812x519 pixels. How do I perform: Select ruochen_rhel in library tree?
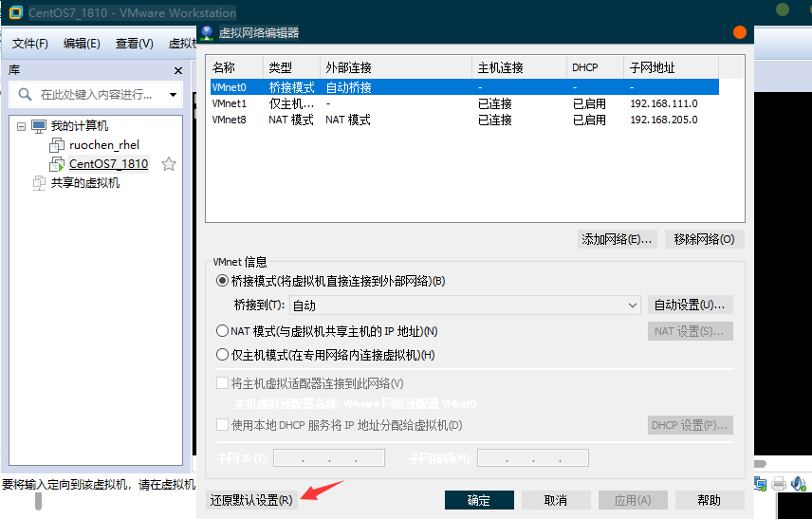click(104, 145)
